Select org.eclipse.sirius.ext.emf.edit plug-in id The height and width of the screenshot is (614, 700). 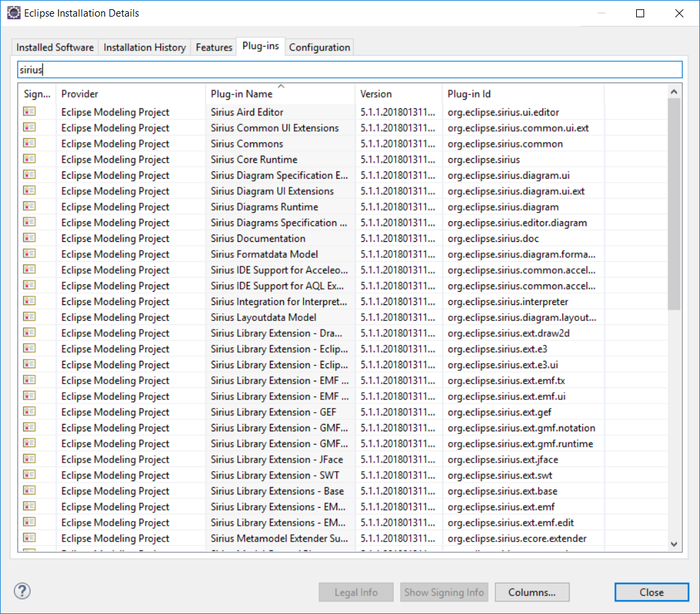click(511, 523)
